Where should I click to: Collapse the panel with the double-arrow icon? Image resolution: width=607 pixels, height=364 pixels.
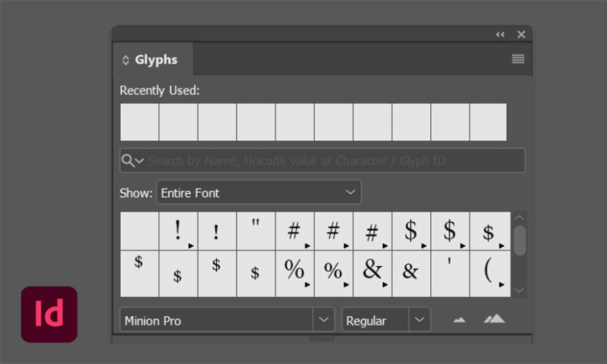tap(500, 35)
